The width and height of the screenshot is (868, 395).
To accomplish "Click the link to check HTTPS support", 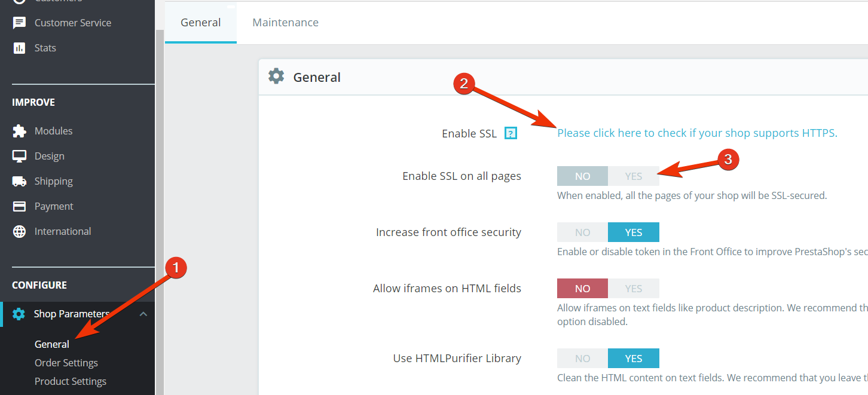I will pos(697,133).
